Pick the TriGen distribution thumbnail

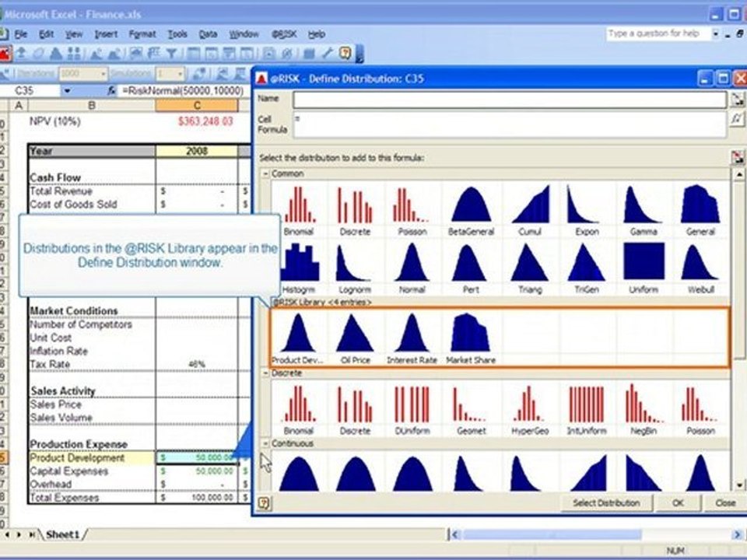(x=587, y=268)
